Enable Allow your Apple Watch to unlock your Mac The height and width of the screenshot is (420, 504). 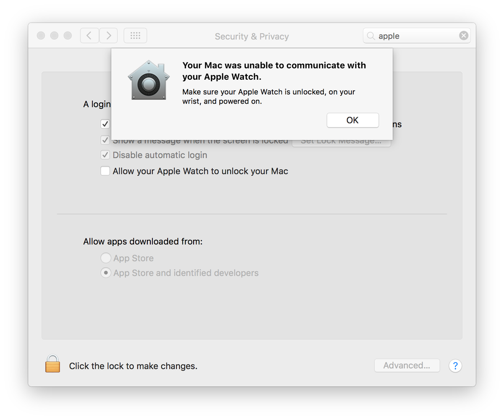[105, 171]
